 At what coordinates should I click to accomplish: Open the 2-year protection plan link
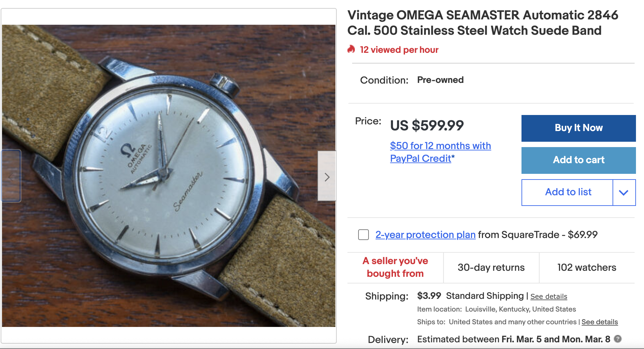425,235
